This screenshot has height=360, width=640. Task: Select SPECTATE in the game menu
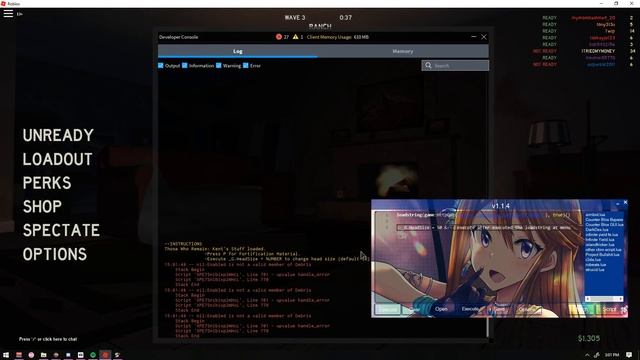pos(61,230)
